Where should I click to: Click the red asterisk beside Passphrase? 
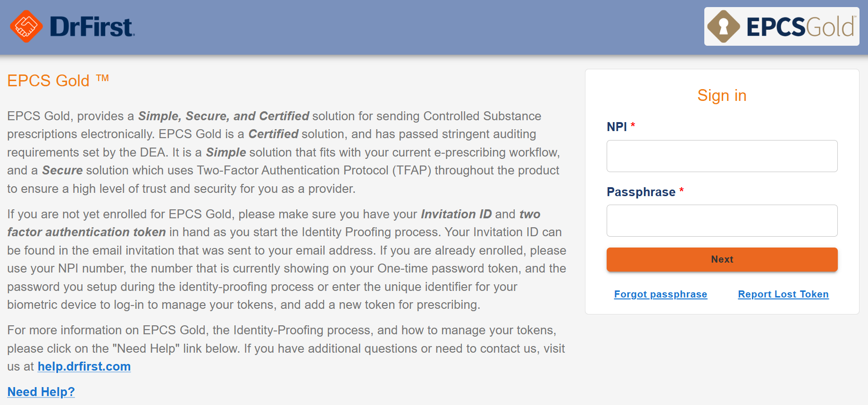[x=682, y=190]
